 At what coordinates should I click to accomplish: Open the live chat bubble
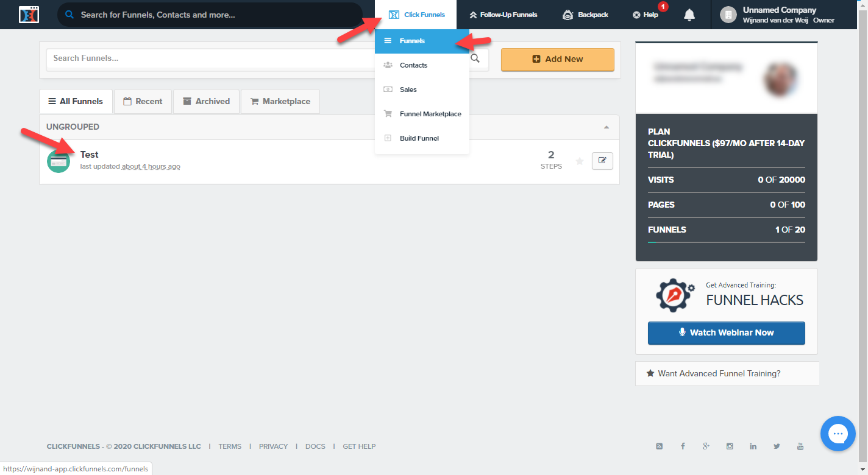pyautogui.click(x=838, y=434)
